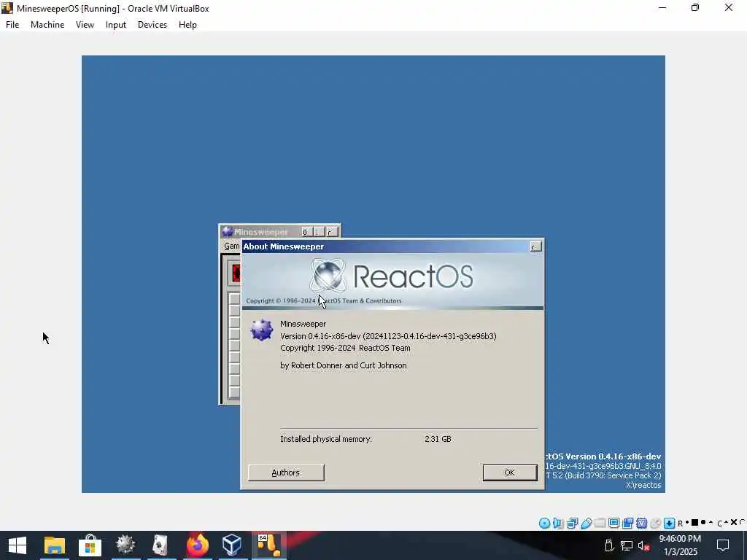Open File Explorer from the taskbar
This screenshot has height=560, width=747.
click(x=54, y=545)
